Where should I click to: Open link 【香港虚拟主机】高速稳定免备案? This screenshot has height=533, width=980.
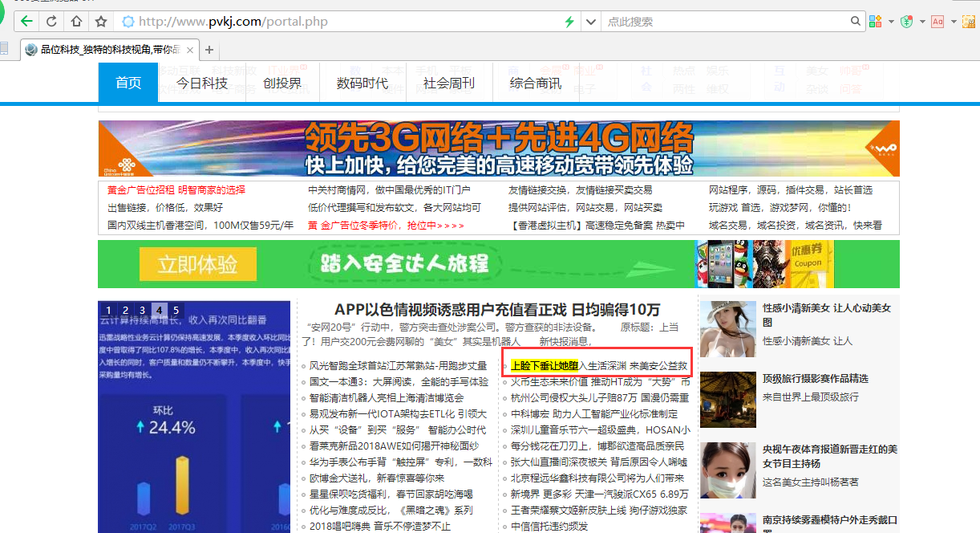coord(597,226)
